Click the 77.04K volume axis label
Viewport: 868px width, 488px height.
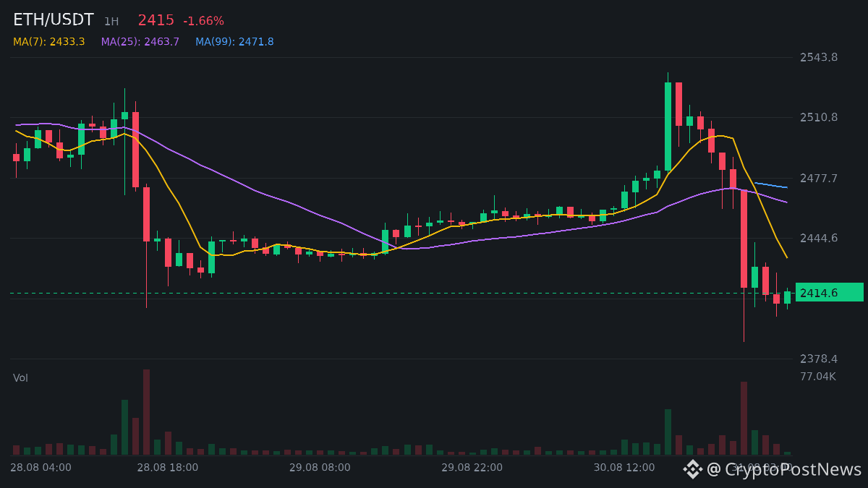point(818,376)
